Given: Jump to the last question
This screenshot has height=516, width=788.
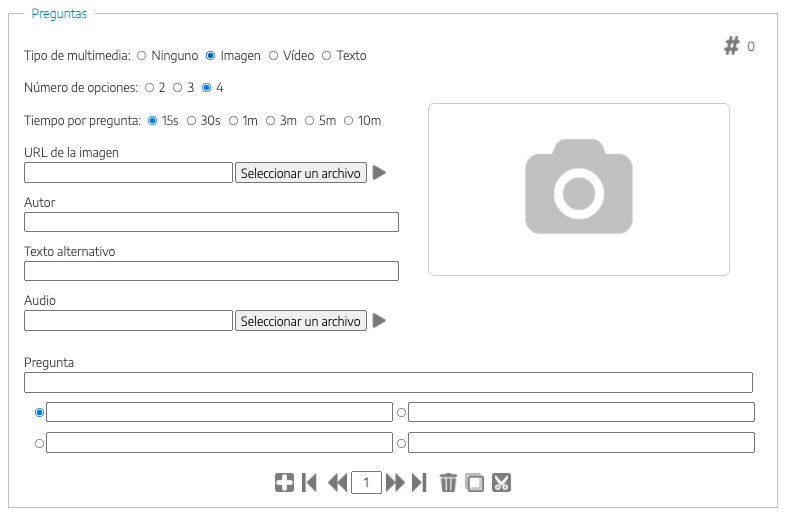Looking at the screenshot, I should (419, 483).
